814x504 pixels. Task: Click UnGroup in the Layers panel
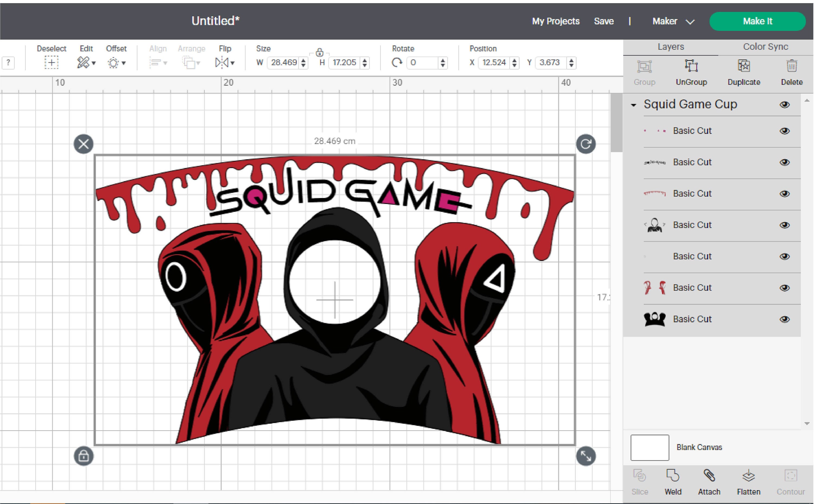[691, 72]
